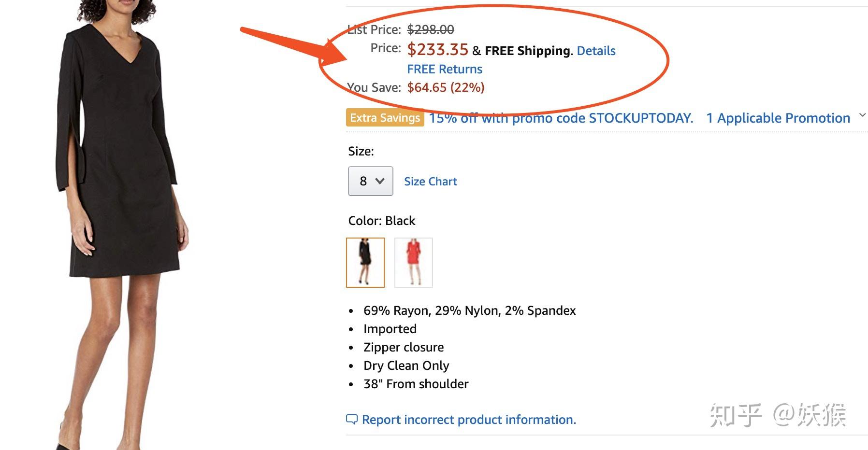Click the shipping Details link
Screen dimensions: 868x450
(x=596, y=51)
